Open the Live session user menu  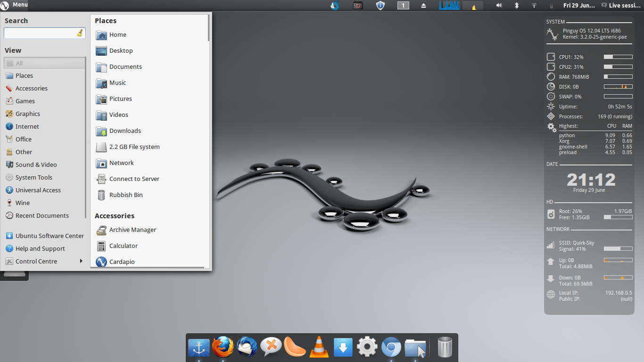tap(621, 6)
